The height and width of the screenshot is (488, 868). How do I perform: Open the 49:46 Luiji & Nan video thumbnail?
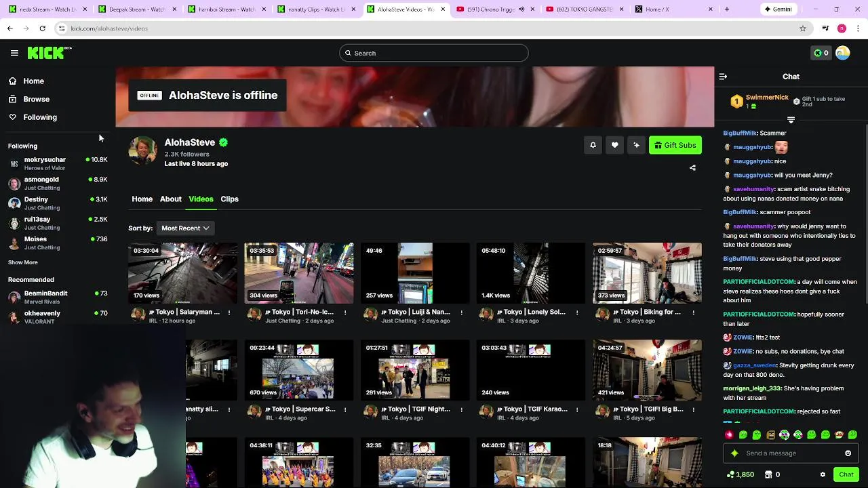415,273
